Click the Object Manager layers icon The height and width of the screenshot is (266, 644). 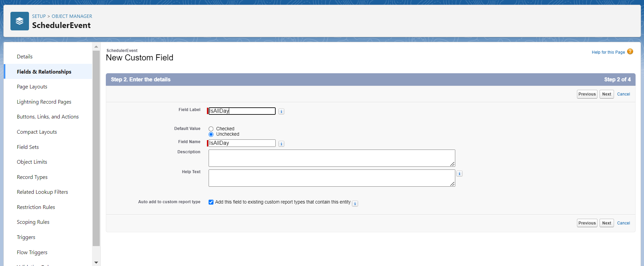[20, 21]
